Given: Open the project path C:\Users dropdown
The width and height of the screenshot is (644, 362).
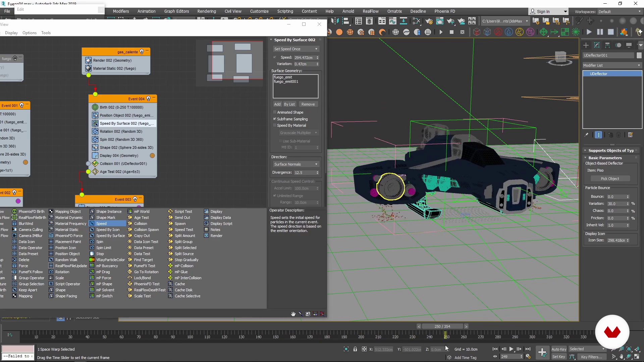Looking at the screenshot, I should pos(505,21).
